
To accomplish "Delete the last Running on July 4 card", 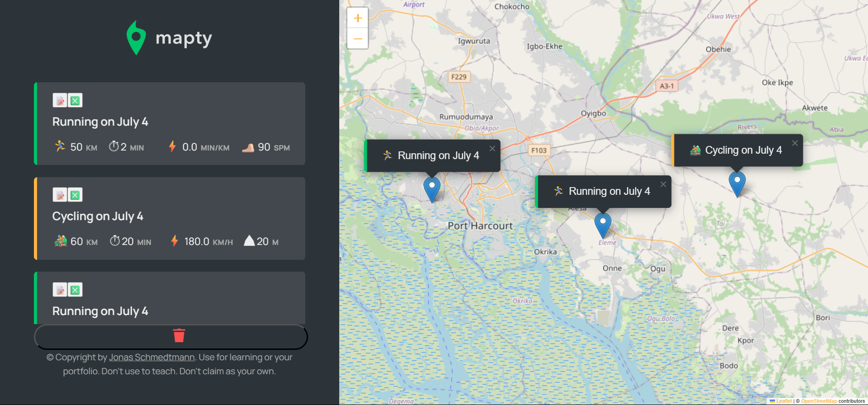I will 75,290.
